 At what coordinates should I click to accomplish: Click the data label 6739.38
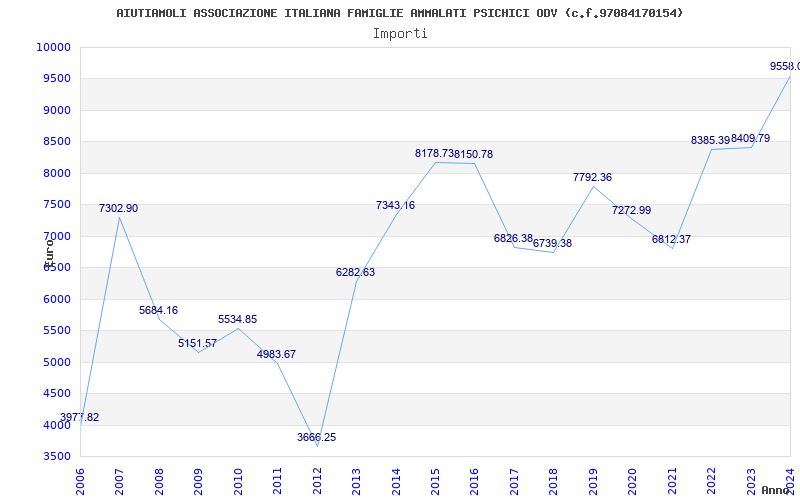[553, 243]
